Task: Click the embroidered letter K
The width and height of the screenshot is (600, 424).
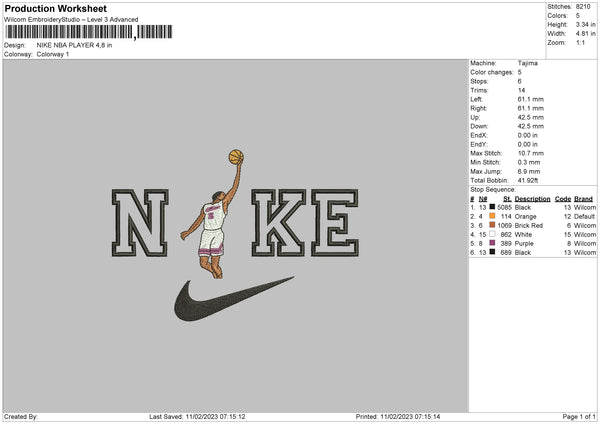Action: (279, 223)
